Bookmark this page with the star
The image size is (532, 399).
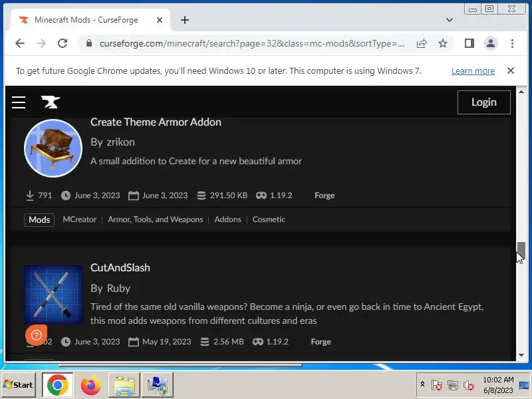(x=442, y=43)
